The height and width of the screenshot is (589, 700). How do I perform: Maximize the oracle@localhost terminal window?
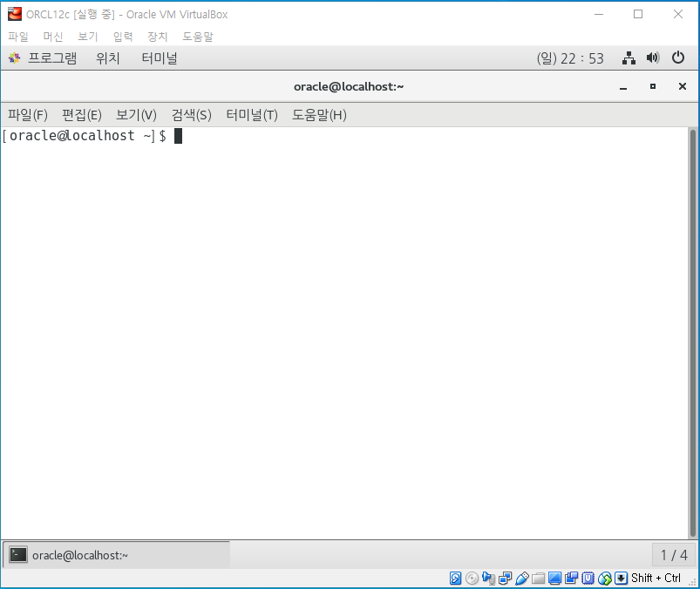tap(653, 86)
